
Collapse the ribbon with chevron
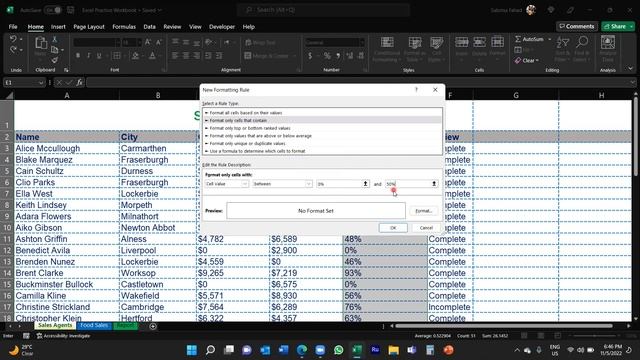631,69
